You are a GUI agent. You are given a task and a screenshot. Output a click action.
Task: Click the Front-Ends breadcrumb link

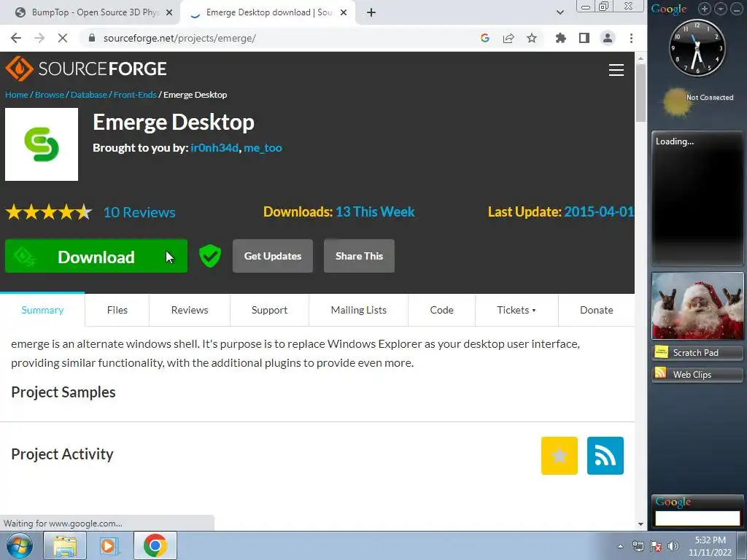pos(135,95)
